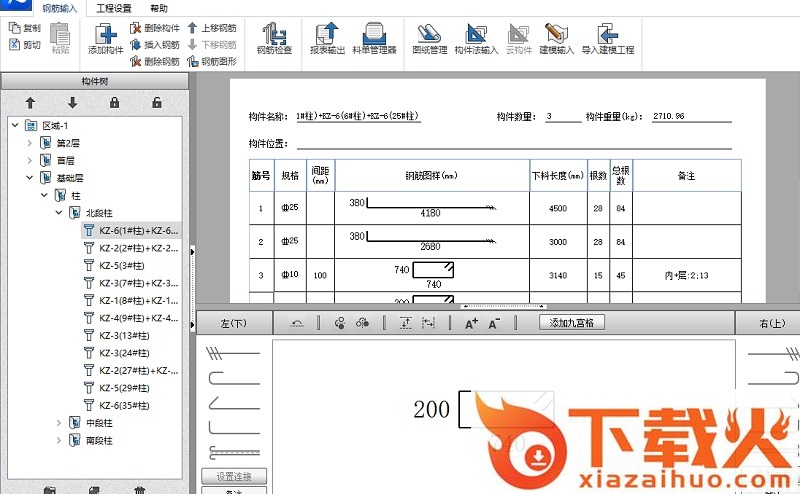Open 钢筋检查 rebar check tool

[x=273, y=36]
